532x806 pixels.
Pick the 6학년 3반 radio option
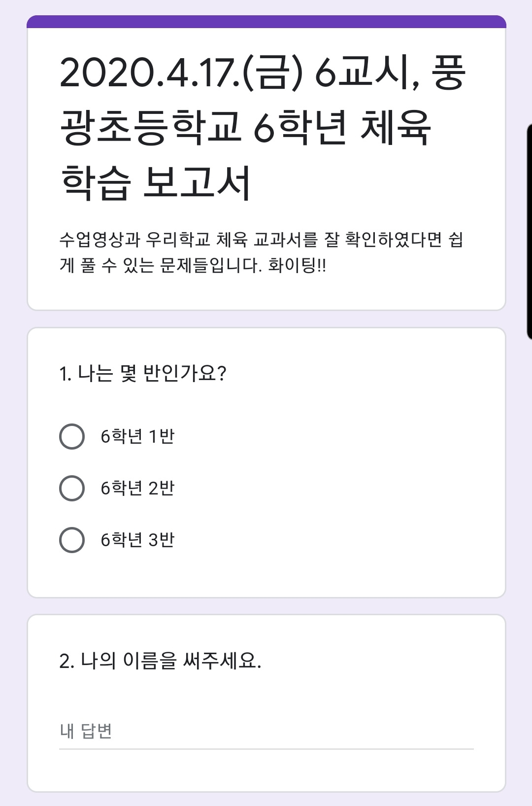pyautogui.click(x=72, y=540)
